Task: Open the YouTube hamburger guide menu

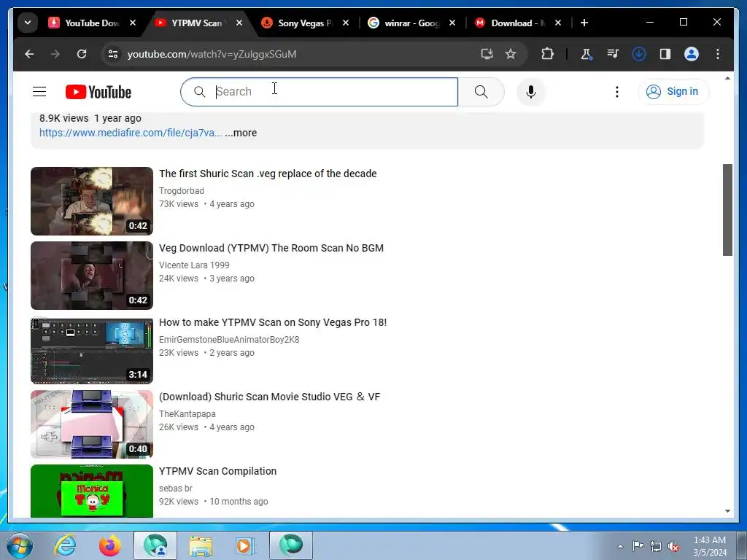Action: pyautogui.click(x=39, y=91)
